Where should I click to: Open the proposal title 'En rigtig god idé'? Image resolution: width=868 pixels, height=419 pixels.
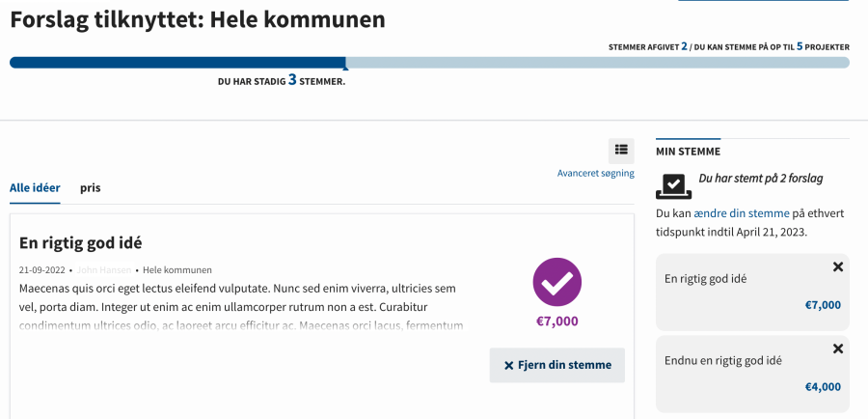(x=81, y=242)
